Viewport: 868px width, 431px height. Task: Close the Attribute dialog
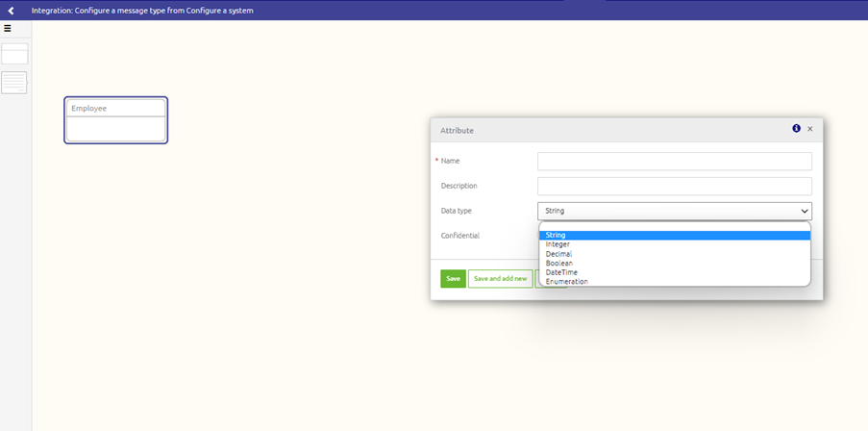pyautogui.click(x=810, y=129)
